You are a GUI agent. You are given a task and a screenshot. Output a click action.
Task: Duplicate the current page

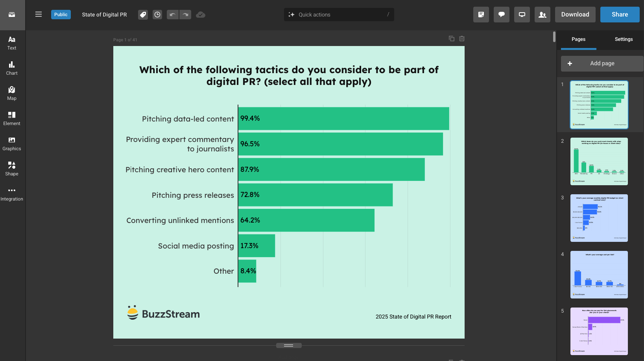(451, 39)
